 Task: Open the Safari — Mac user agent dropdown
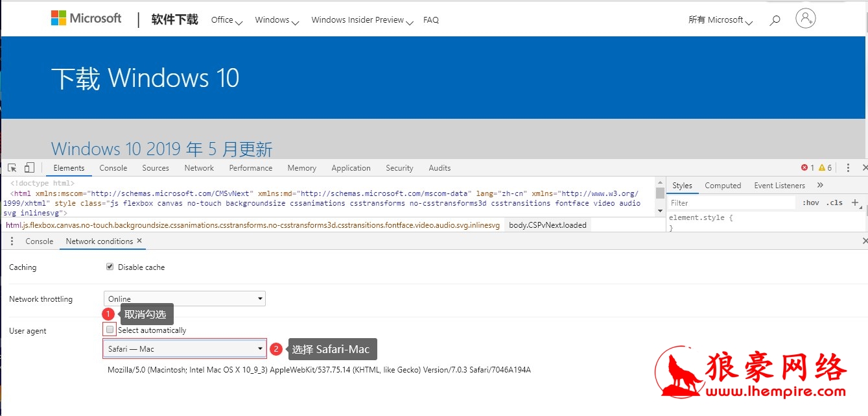point(185,349)
